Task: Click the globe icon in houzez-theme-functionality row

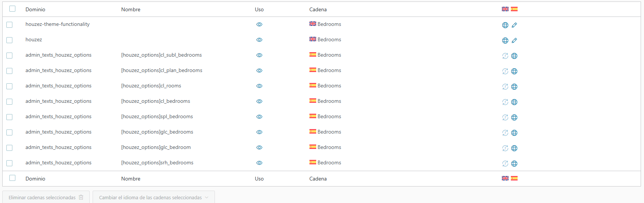Action: tap(505, 25)
